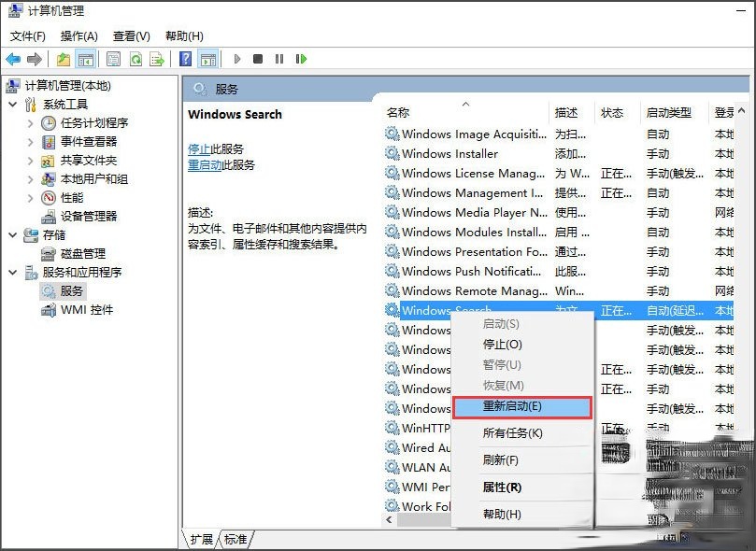Open Help using the blue question mark icon

click(184, 58)
